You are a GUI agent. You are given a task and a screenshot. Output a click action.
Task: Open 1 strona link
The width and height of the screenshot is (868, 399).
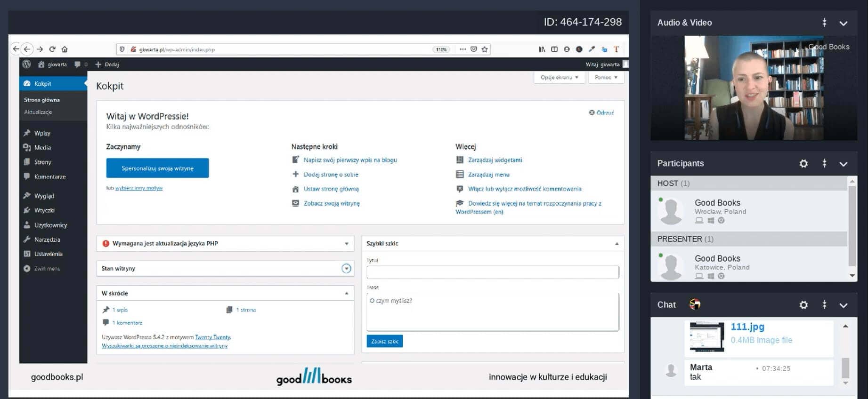pos(246,310)
